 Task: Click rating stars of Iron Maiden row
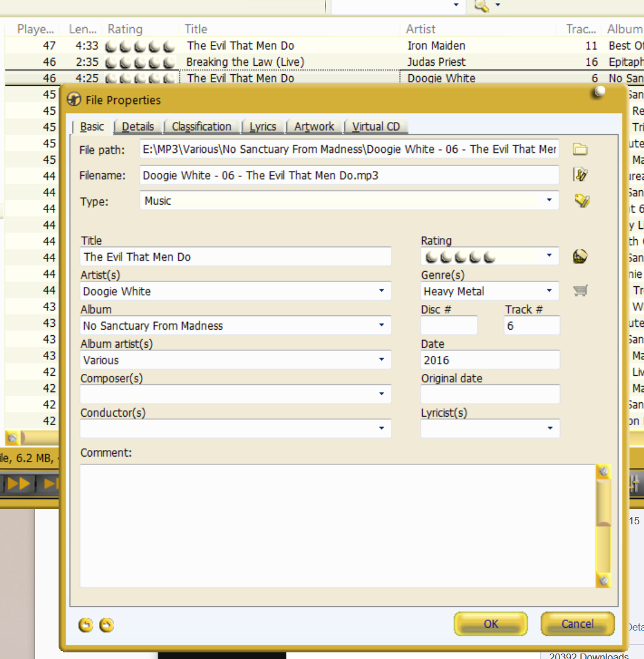click(140, 46)
